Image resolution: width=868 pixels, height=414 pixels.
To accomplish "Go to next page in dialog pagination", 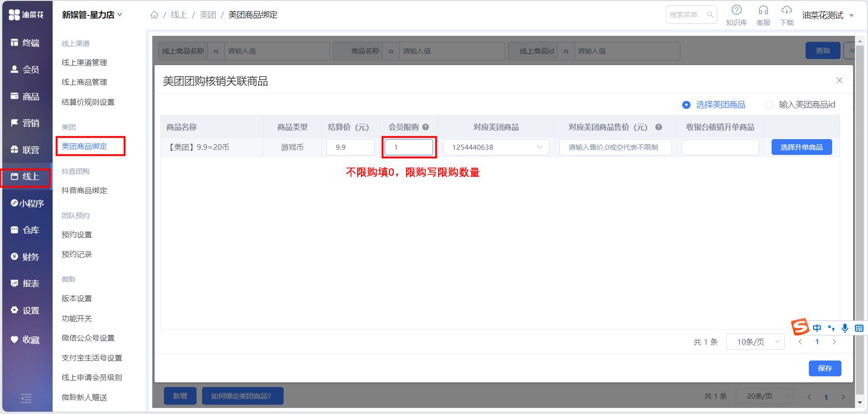I will click(x=834, y=342).
